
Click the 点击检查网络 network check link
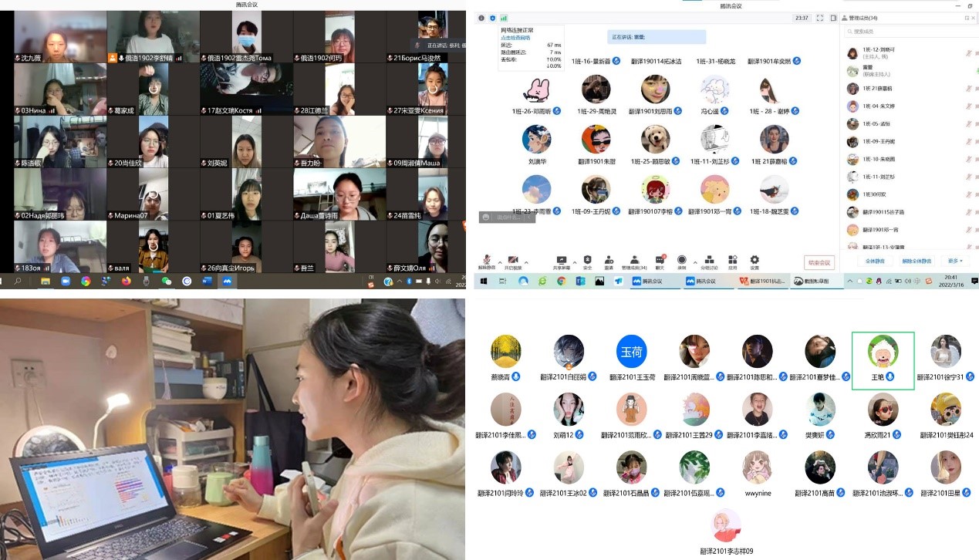[x=515, y=38]
